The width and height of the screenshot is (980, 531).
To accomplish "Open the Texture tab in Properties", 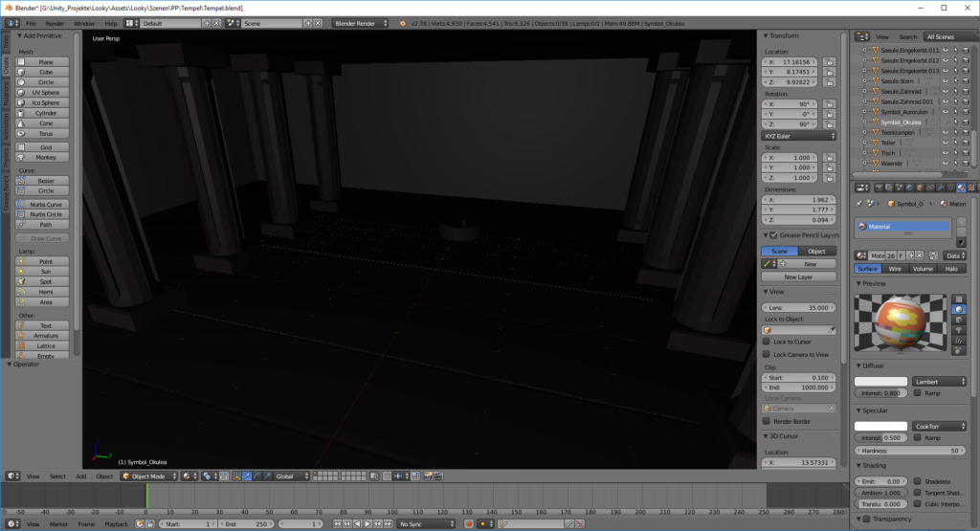I will tap(971, 188).
